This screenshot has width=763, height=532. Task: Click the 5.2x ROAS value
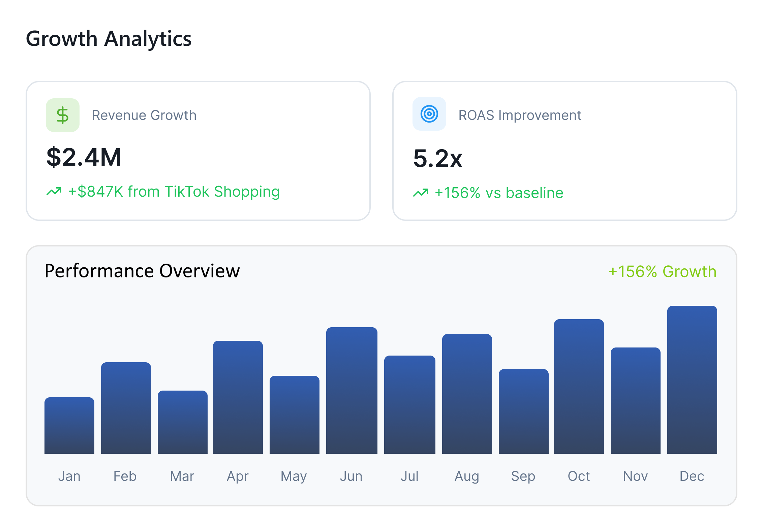[437, 158]
